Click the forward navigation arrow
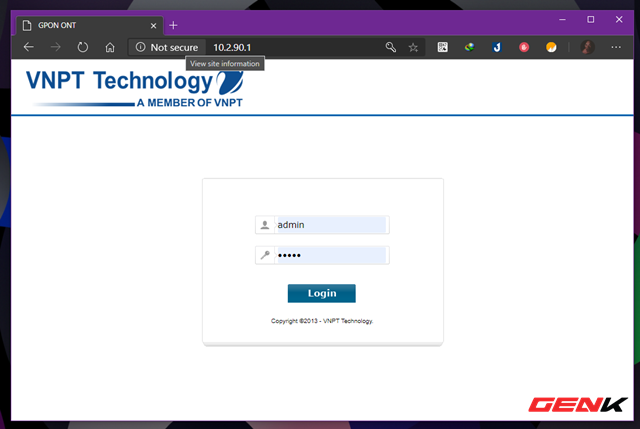The image size is (640, 429). 56,47
